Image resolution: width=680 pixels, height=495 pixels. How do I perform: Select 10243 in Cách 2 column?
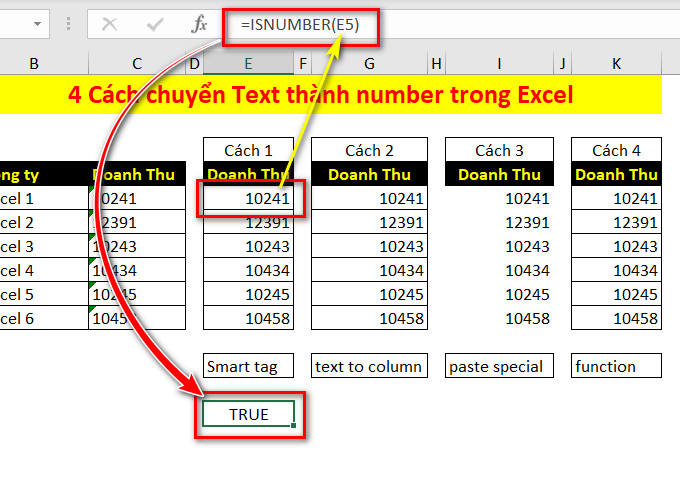(369, 246)
